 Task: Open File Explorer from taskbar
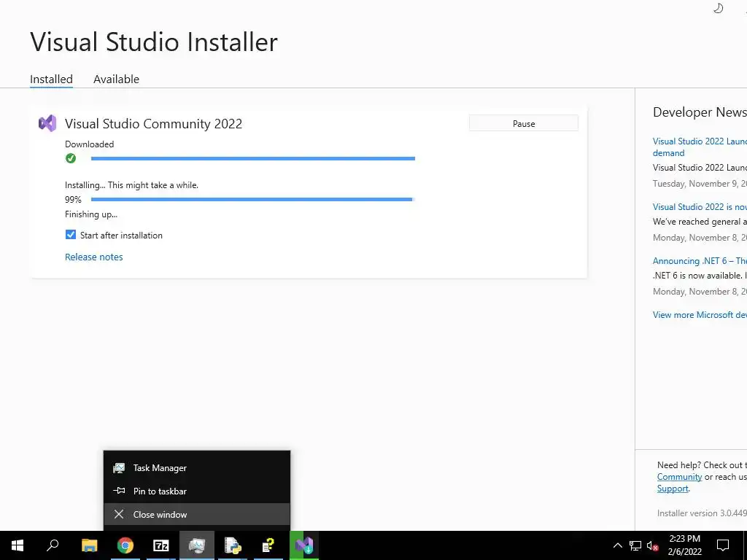point(89,545)
